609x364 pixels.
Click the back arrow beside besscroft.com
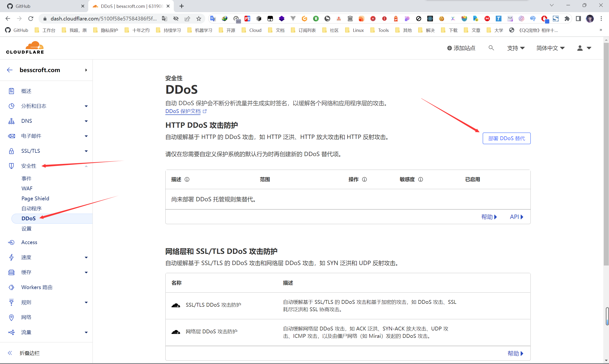tap(10, 70)
